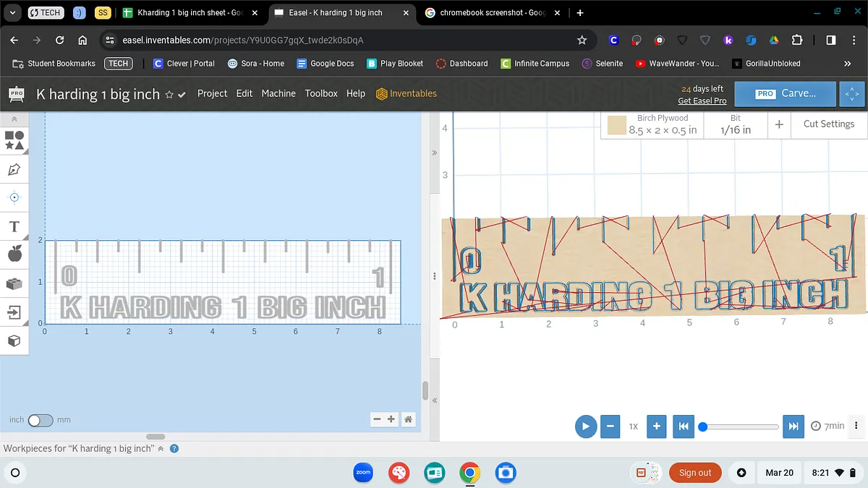Add another bit with plus button
Screen dimensions: 868x488
click(x=779, y=124)
